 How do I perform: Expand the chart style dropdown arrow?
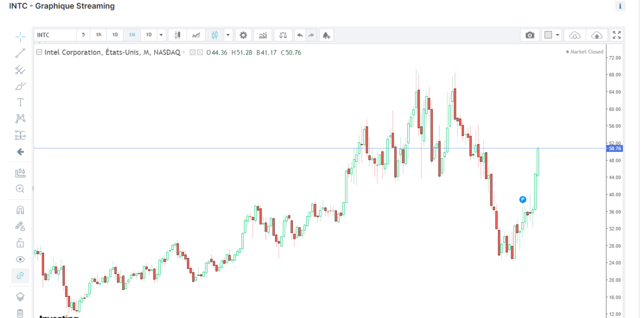click(x=228, y=35)
